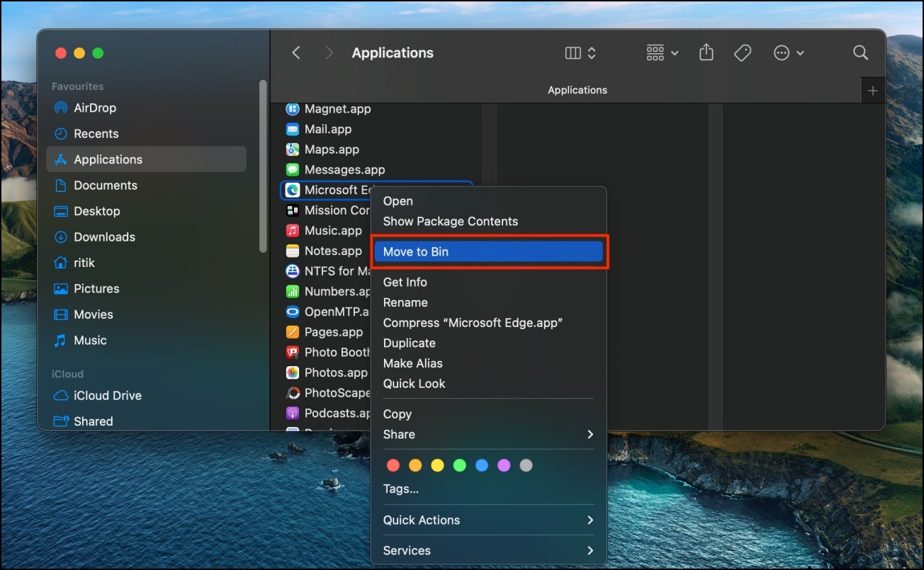Open Recents in the sidebar

tap(146, 134)
